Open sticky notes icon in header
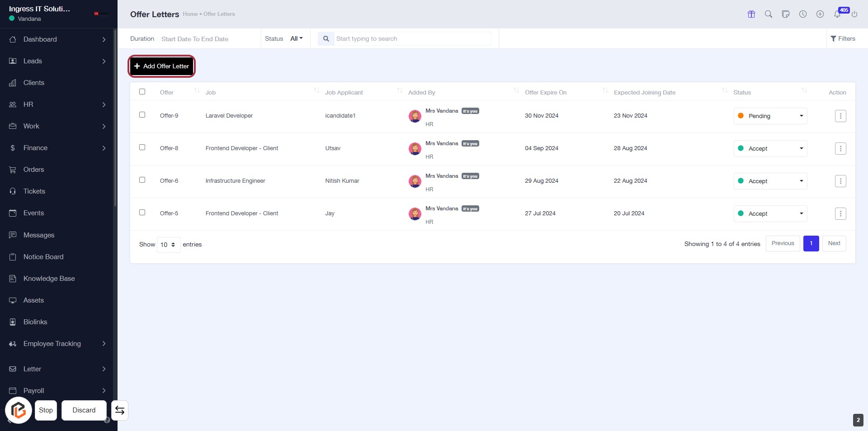This screenshot has height=431, width=868. (x=786, y=14)
